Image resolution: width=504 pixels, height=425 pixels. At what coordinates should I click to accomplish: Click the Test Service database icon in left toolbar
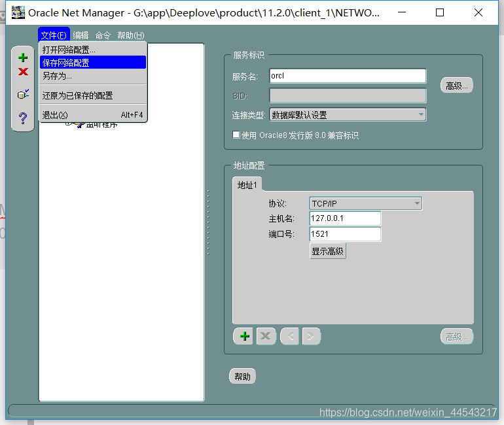coord(23,95)
